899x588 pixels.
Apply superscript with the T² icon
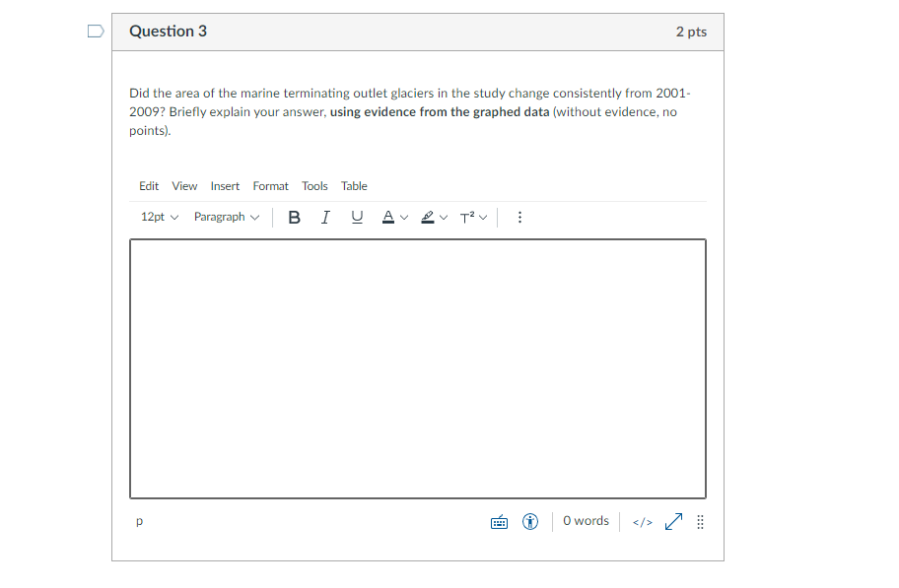(x=467, y=218)
